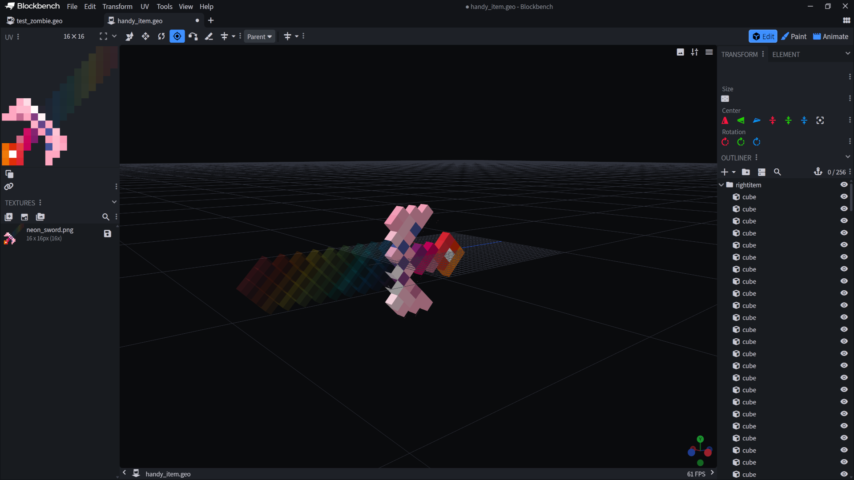Select the Rotate tool in the toolbar
This screenshot has width=854, height=480.
coord(161,37)
